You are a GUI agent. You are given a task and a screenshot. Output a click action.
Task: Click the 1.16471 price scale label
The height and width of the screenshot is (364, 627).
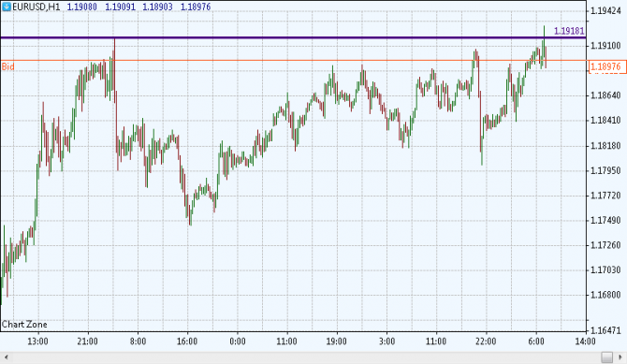click(x=605, y=331)
